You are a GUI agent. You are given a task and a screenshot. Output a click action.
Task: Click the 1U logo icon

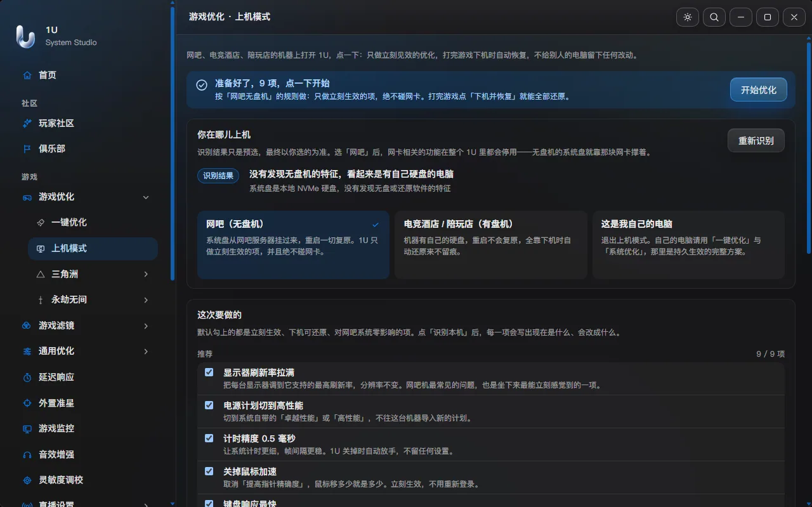[x=25, y=36]
